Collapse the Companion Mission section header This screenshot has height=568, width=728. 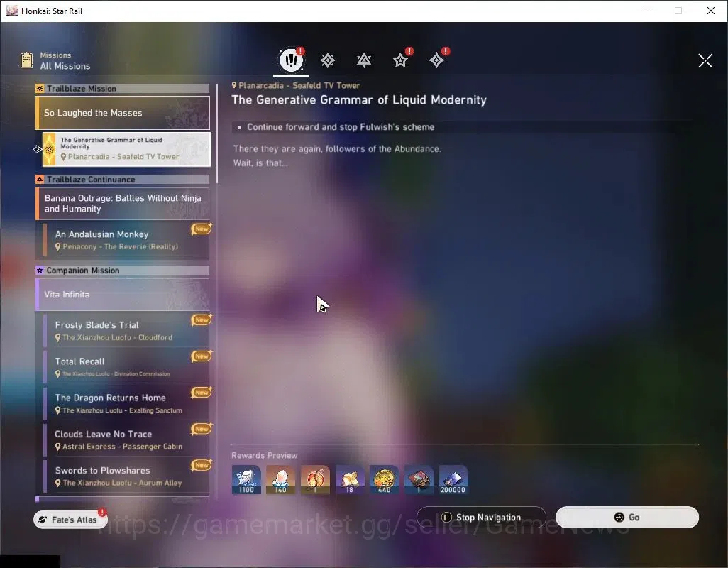pyautogui.click(x=123, y=271)
